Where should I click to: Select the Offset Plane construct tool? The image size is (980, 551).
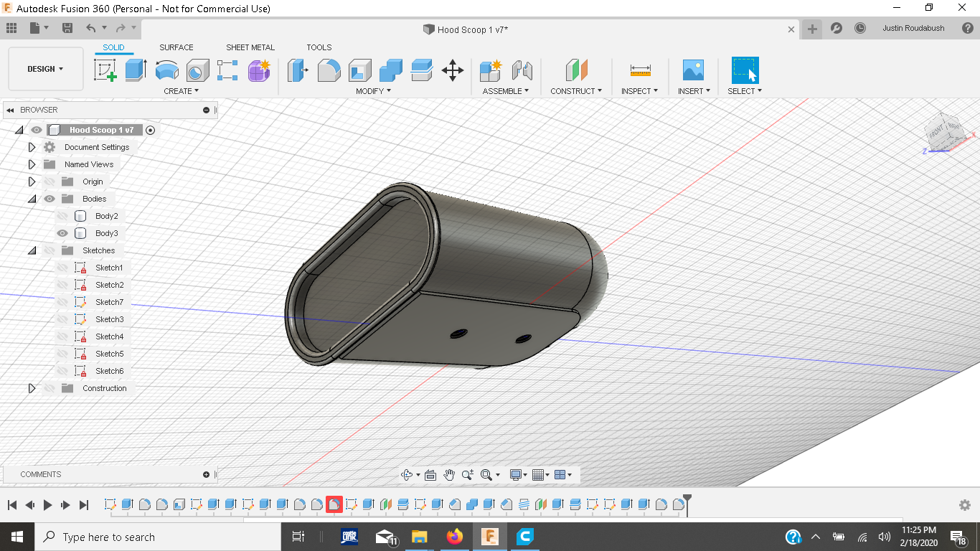coord(576,70)
